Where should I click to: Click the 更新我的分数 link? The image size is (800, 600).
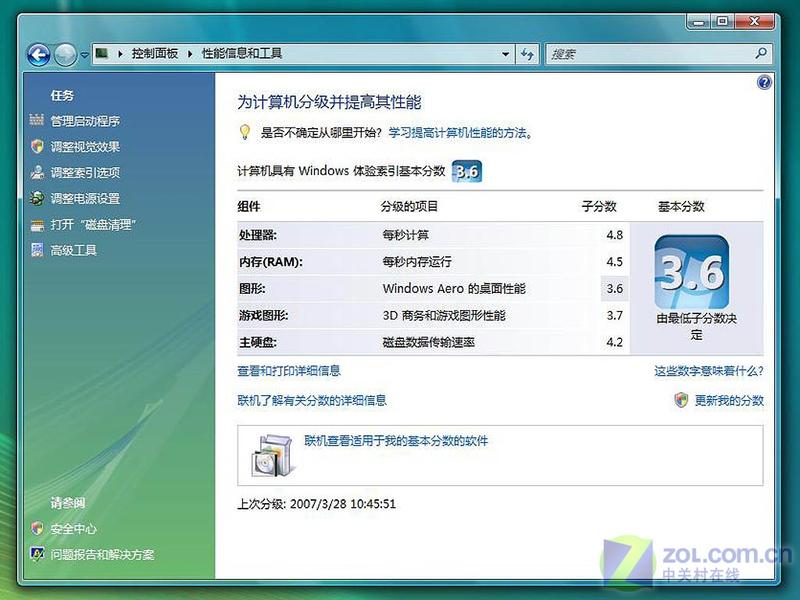coord(729,401)
